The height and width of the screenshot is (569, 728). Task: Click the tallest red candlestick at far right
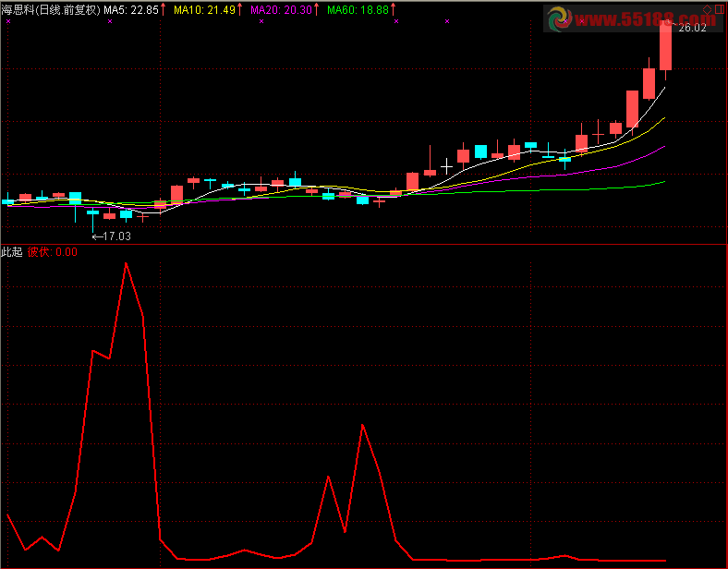665,46
